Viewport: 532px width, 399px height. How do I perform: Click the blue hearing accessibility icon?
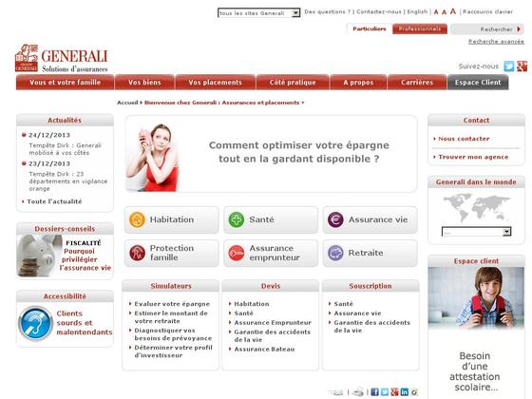(x=36, y=323)
